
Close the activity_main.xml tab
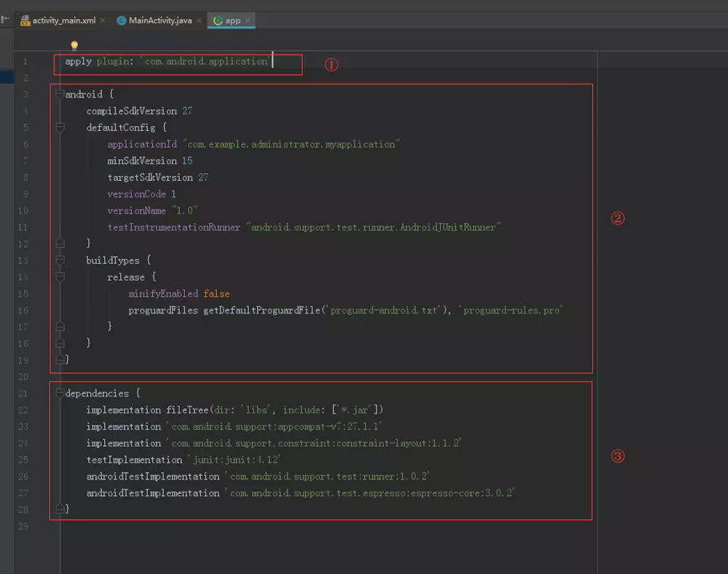(x=103, y=20)
